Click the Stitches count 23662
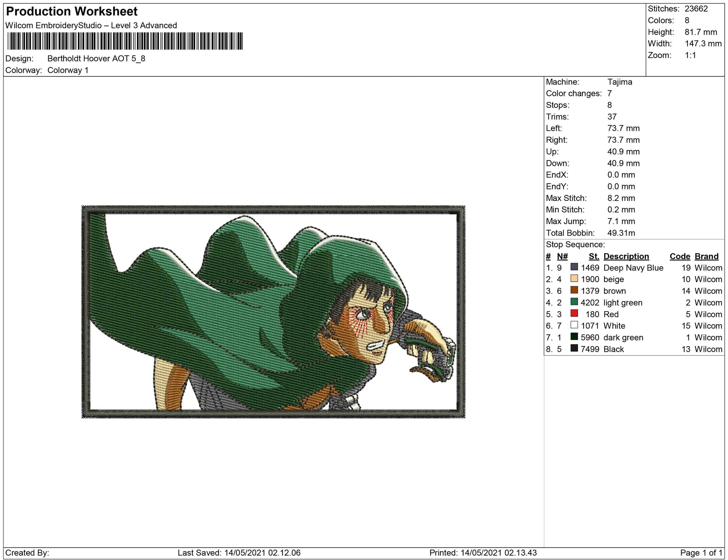 (x=696, y=9)
